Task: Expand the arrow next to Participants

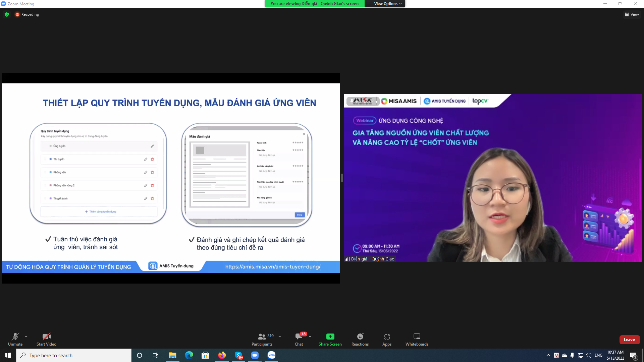Action: 280,336
